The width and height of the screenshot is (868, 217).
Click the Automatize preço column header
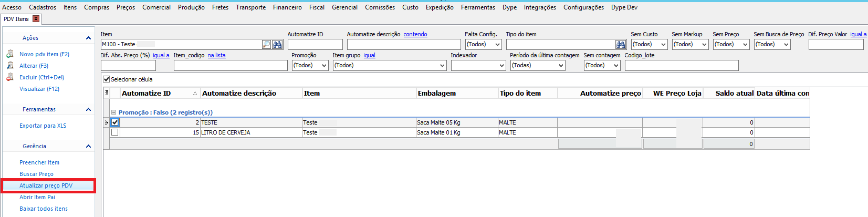coord(600,93)
